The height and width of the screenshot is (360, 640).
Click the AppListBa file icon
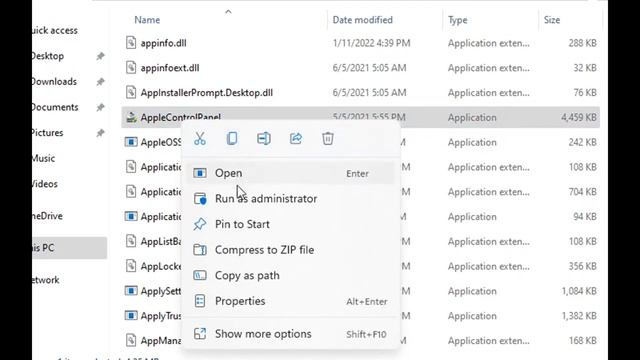[x=131, y=241]
